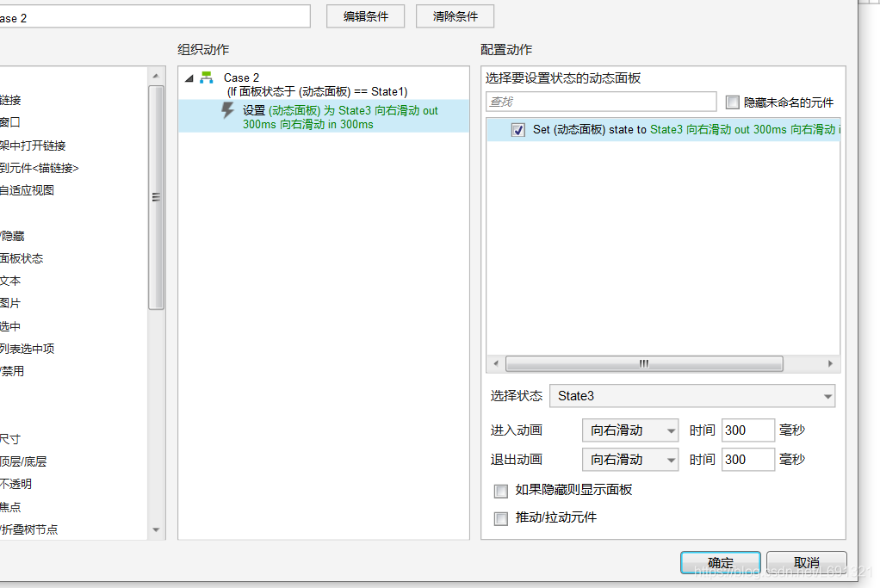Select 不透明 action in left list

coord(15,484)
